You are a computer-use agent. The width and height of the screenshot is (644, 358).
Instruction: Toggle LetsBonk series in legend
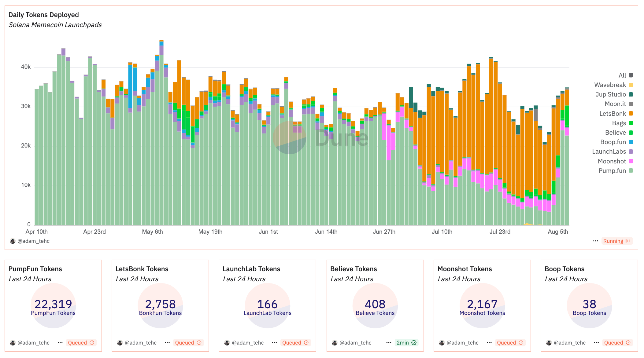[x=613, y=114]
